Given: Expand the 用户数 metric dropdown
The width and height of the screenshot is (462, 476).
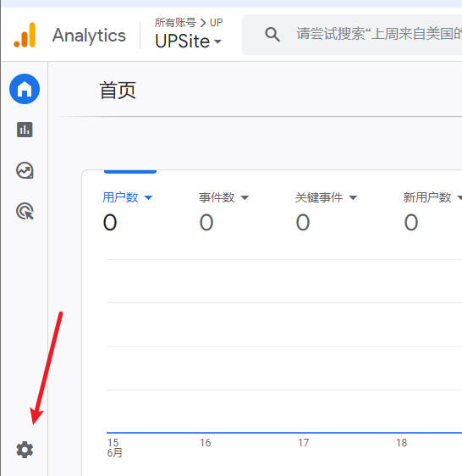Looking at the screenshot, I should (x=148, y=197).
